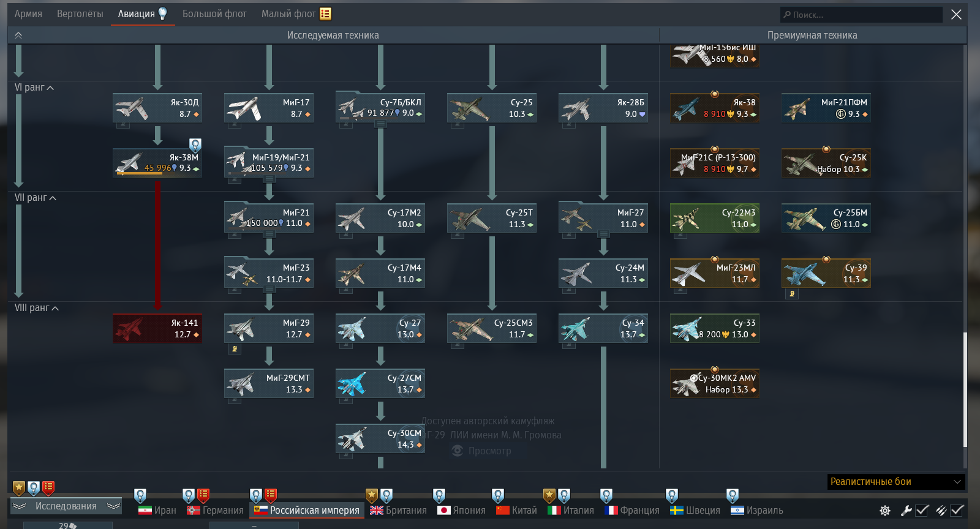Click the Japan flag icon
Viewport: 980px width, 529px height.
point(444,510)
